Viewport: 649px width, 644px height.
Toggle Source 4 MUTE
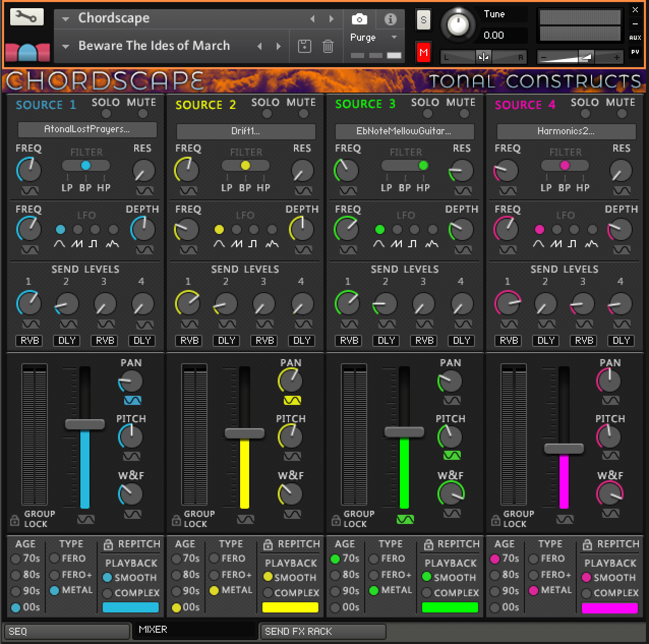[x=622, y=113]
